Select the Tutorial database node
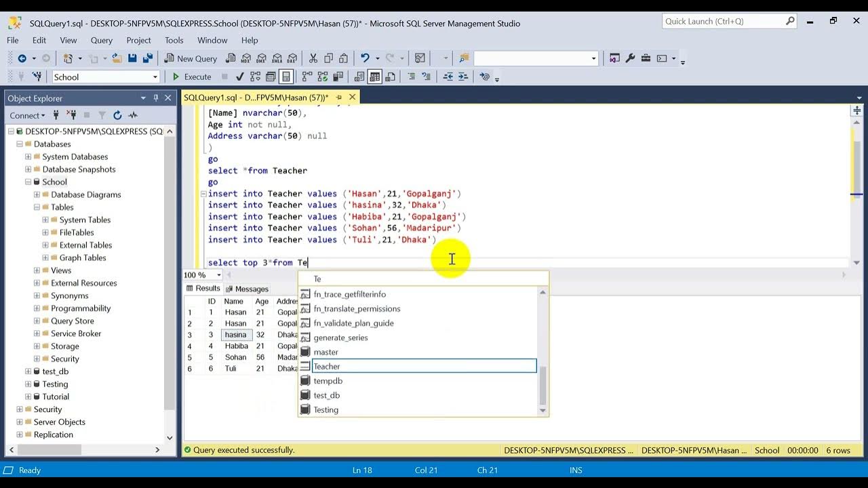Screen dimensions: 868x488 coord(56,396)
